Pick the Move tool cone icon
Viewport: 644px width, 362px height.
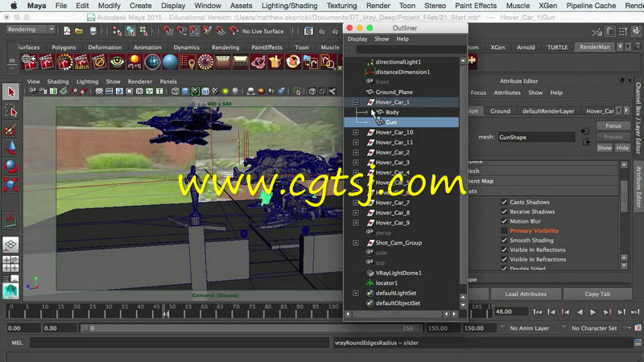coord(10,148)
